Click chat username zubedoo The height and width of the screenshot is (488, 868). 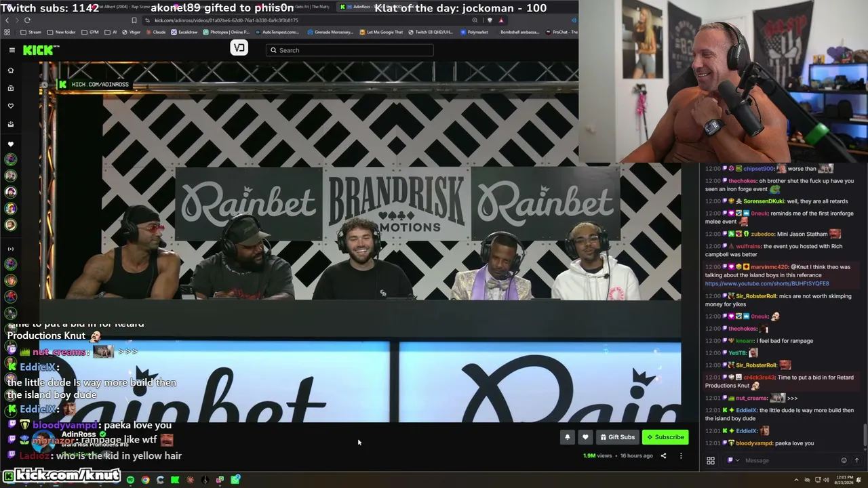(762, 234)
